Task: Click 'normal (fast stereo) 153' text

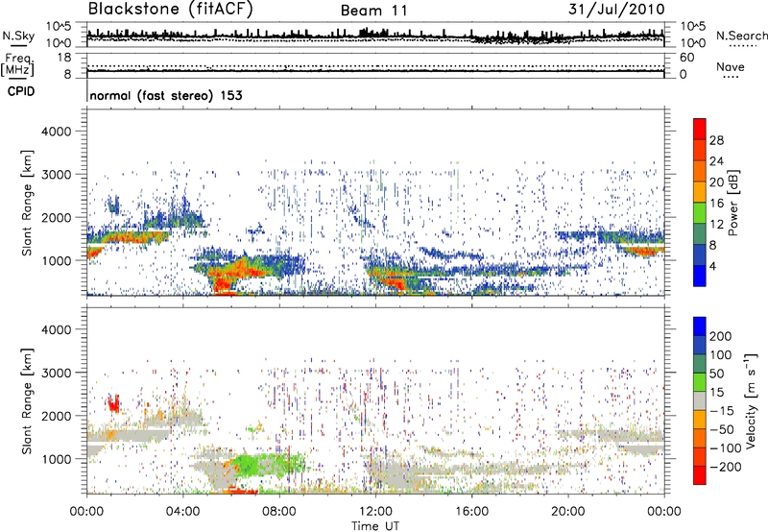Action: tap(166, 95)
